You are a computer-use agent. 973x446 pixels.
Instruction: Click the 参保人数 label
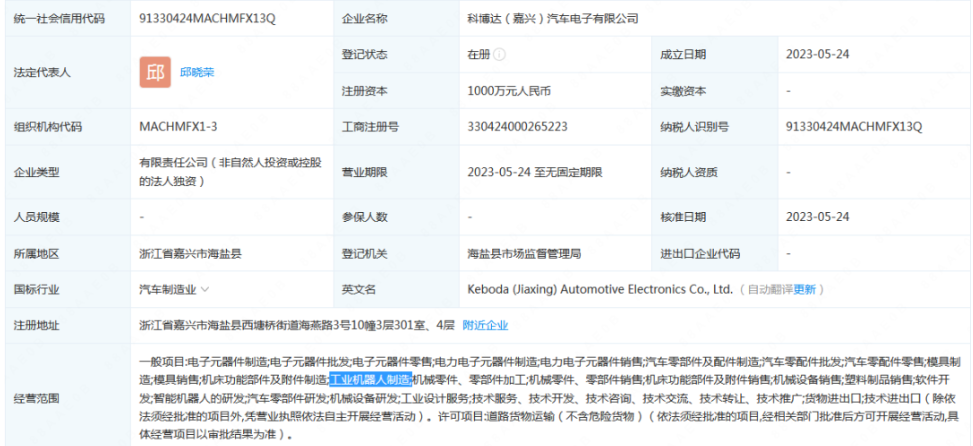(364, 217)
